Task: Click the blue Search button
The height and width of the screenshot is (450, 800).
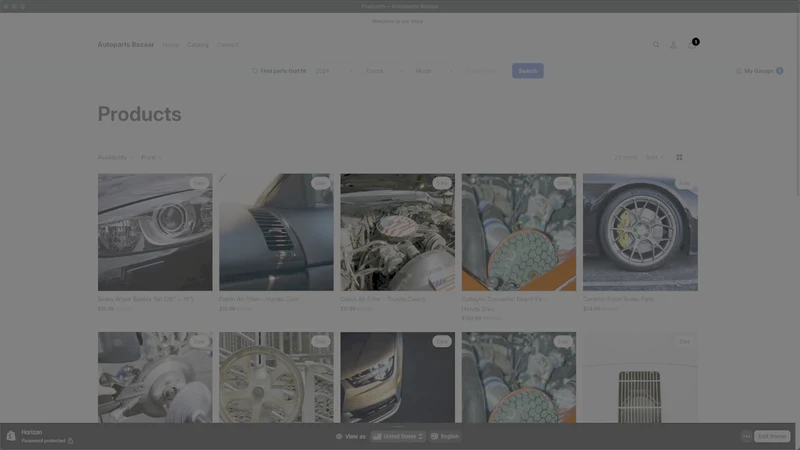Action: [528, 71]
